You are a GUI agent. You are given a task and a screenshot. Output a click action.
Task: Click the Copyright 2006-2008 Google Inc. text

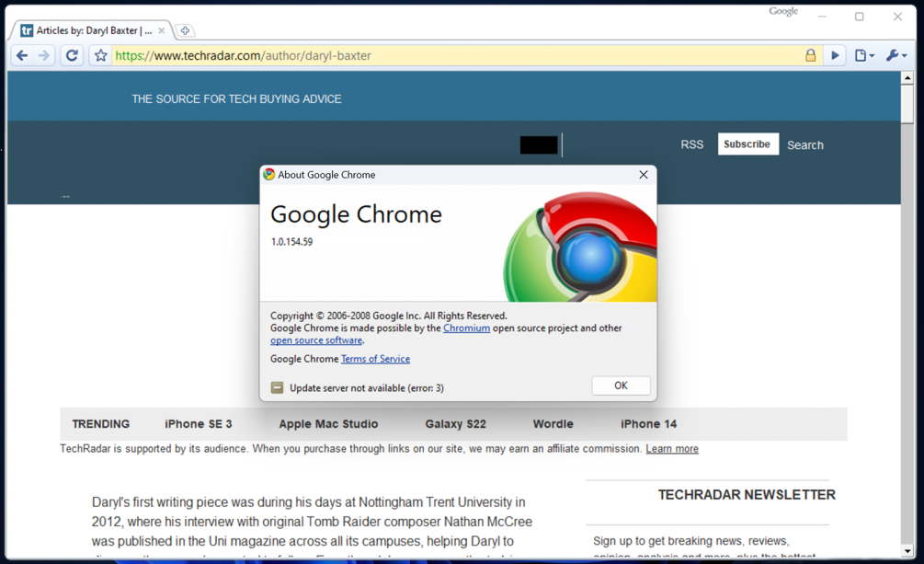coord(388,316)
